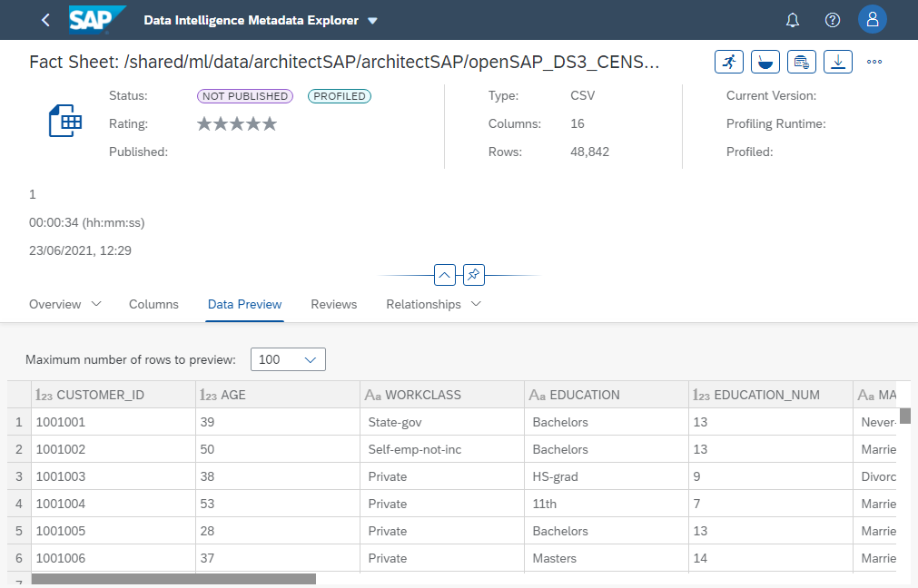
Task: Click the running person action icon
Action: point(729,62)
